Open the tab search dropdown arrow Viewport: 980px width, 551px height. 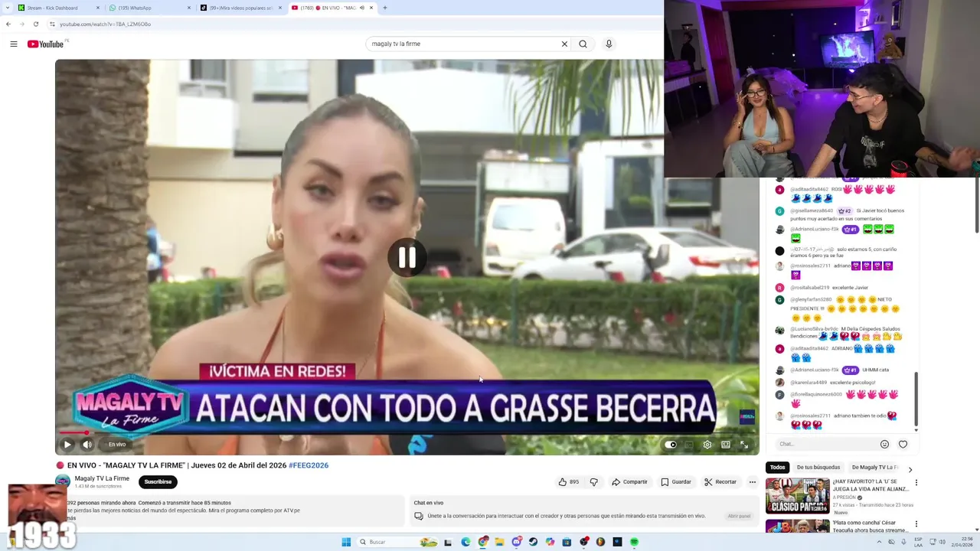[x=7, y=8]
